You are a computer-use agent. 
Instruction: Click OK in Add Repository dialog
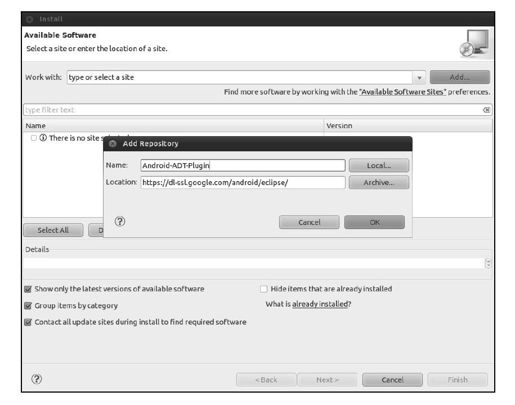click(x=374, y=222)
